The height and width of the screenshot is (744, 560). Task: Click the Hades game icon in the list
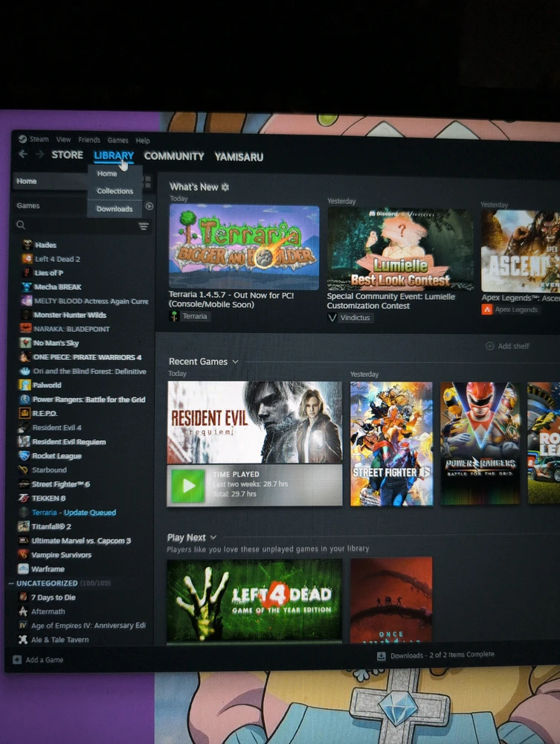click(27, 245)
